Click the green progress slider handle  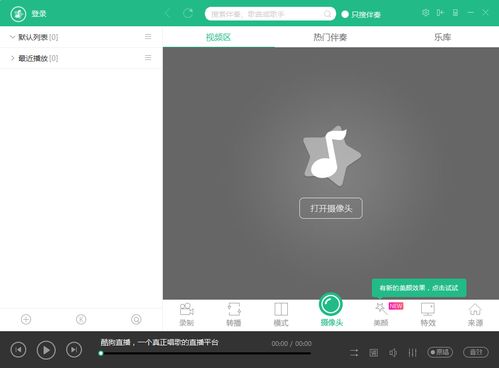click(x=101, y=353)
